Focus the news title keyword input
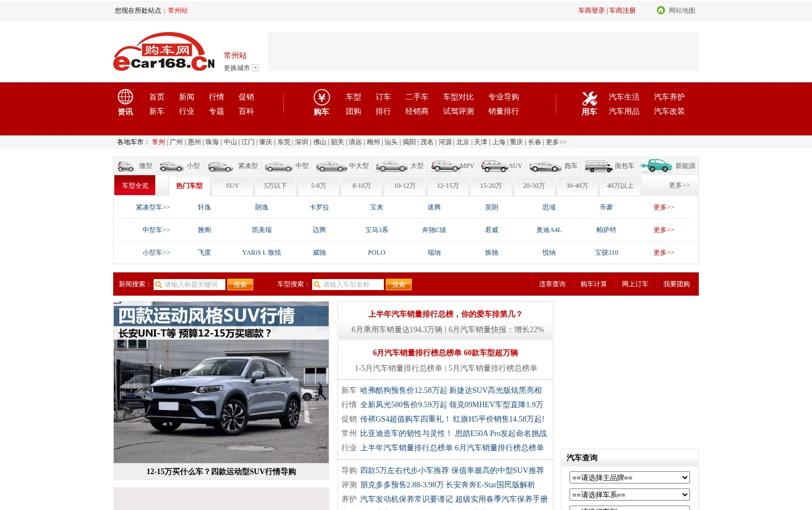The width and height of the screenshot is (812, 510). click(x=189, y=285)
